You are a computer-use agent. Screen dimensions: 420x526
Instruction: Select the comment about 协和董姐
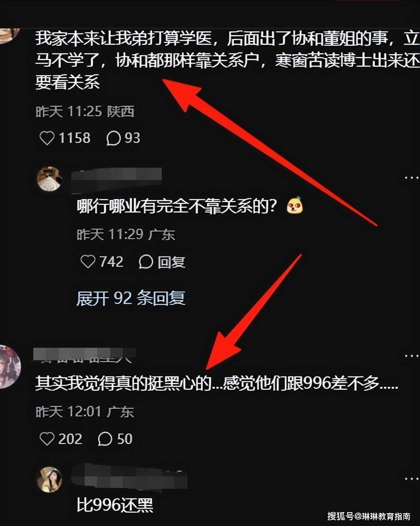pos(227,61)
